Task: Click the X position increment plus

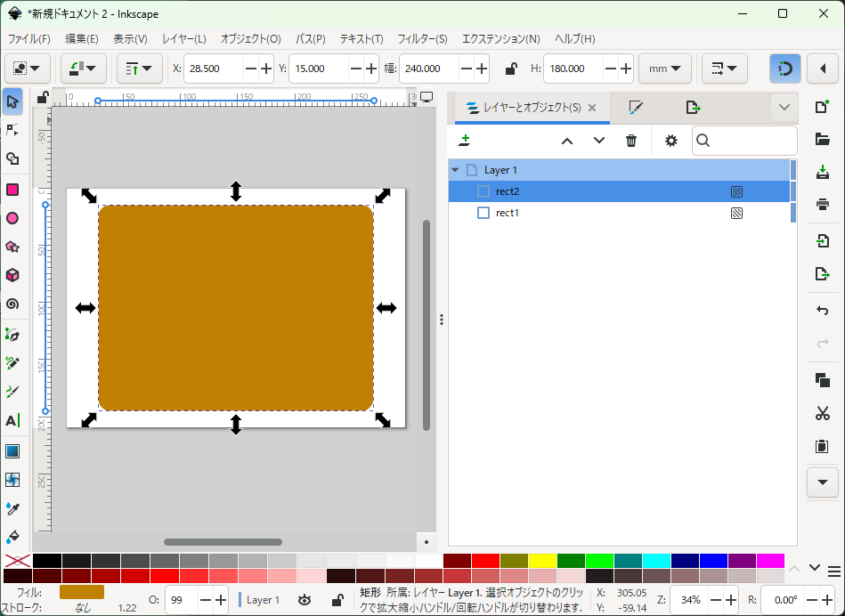Action: pyautogui.click(x=266, y=69)
